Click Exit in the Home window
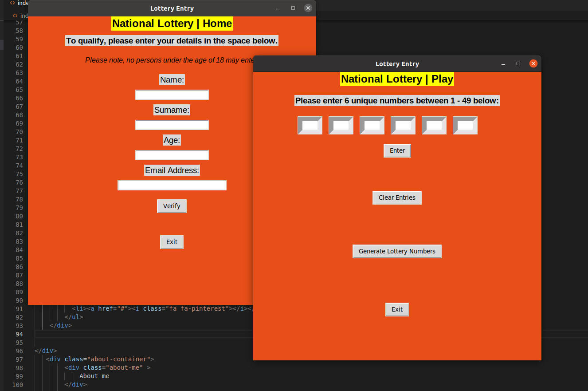 point(172,242)
